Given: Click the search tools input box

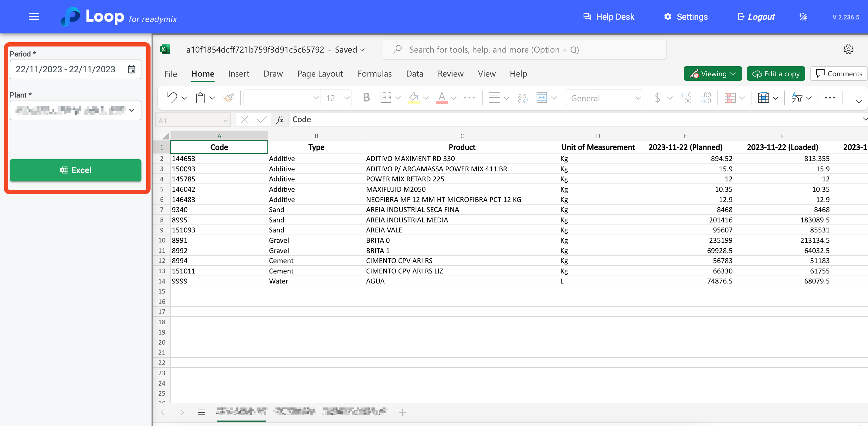Looking at the screenshot, I should coord(524,50).
